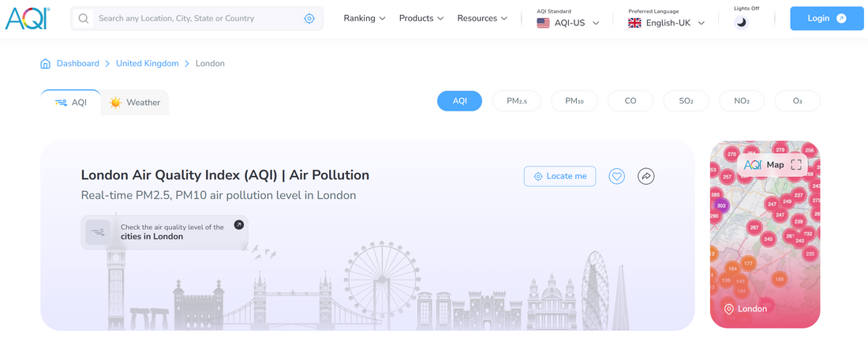Viewport: 868px width, 342px height.
Task: Expand the Preferred Language selector
Action: coord(667,23)
